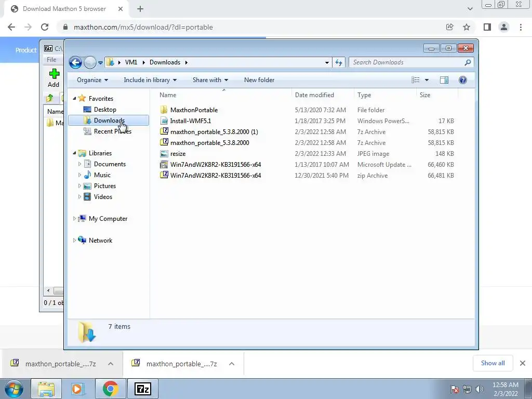Collapse the Favorites group
532x399 pixels.
click(x=75, y=98)
